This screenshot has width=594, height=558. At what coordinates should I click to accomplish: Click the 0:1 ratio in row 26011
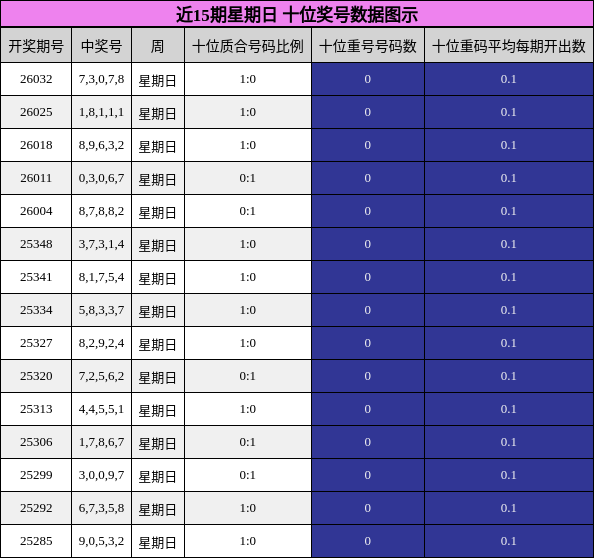(x=248, y=178)
